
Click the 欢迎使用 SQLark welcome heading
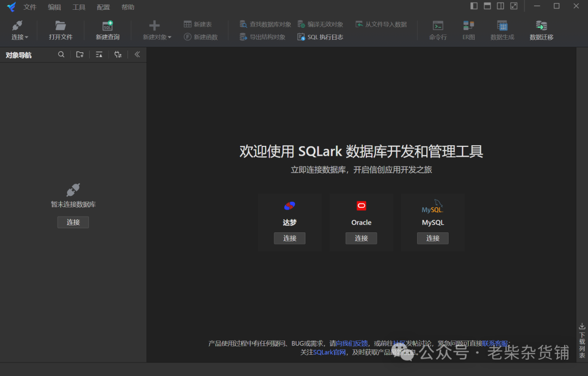click(x=361, y=151)
